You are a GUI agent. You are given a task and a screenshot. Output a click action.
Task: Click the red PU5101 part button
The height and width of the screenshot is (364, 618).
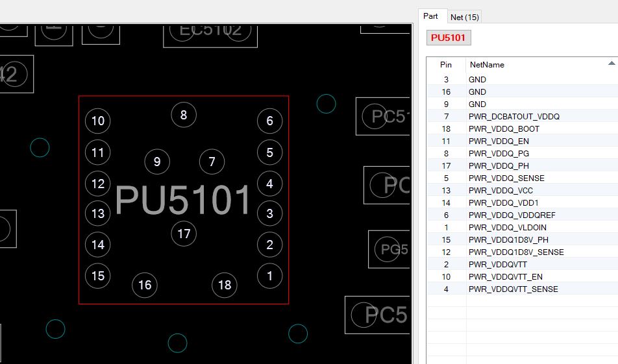click(448, 38)
